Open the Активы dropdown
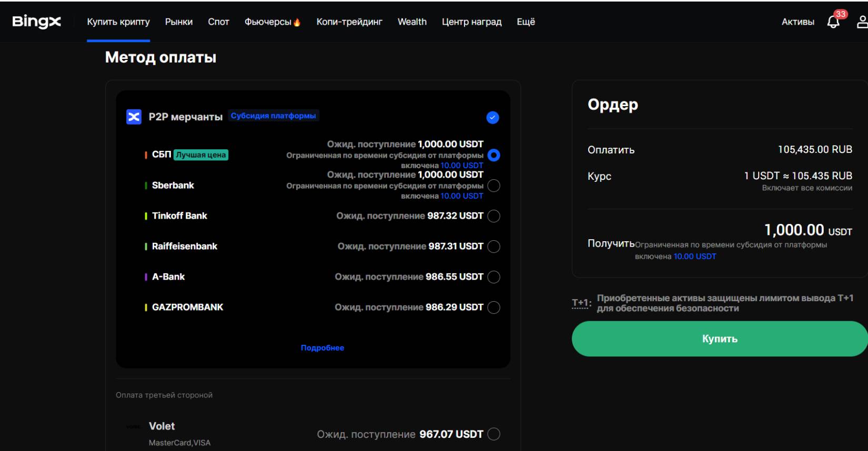The image size is (868, 451). [798, 22]
